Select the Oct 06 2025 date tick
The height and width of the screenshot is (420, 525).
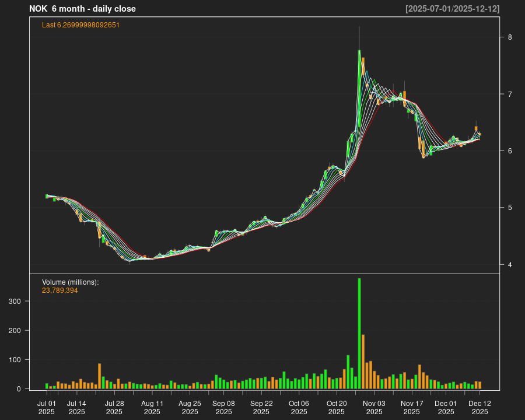(x=299, y=407)
